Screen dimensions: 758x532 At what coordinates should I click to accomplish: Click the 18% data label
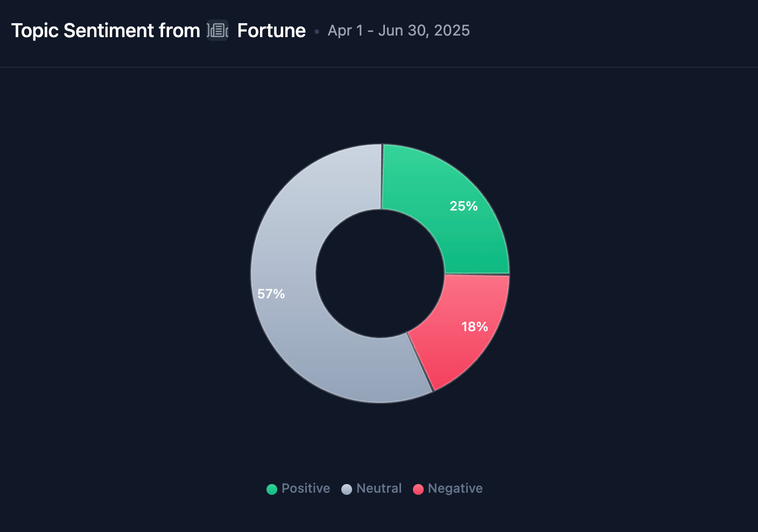tap(474, 327)
